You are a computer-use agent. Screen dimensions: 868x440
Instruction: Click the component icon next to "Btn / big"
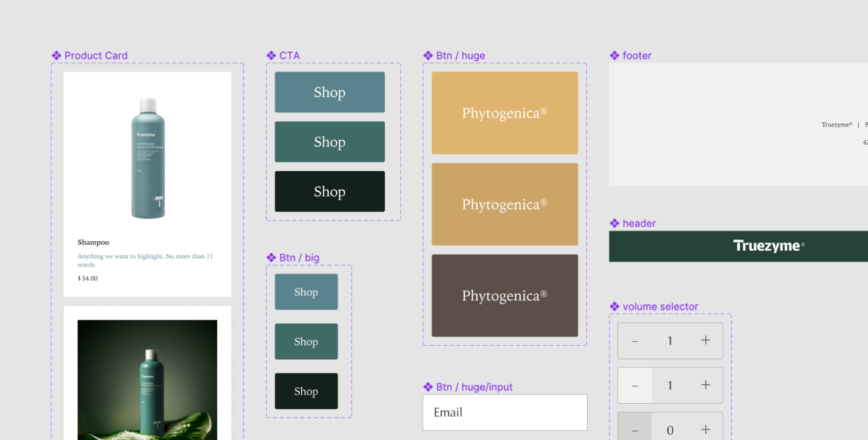271,257
